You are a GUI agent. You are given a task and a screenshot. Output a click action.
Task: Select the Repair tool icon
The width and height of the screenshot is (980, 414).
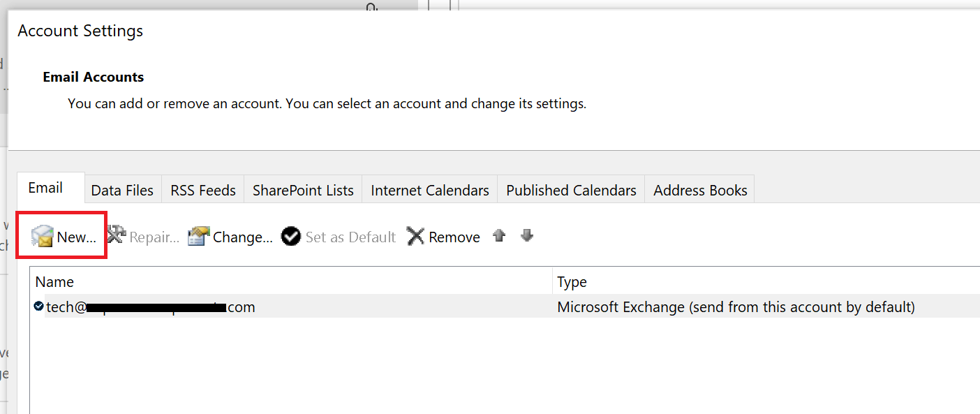pos(117,236)
